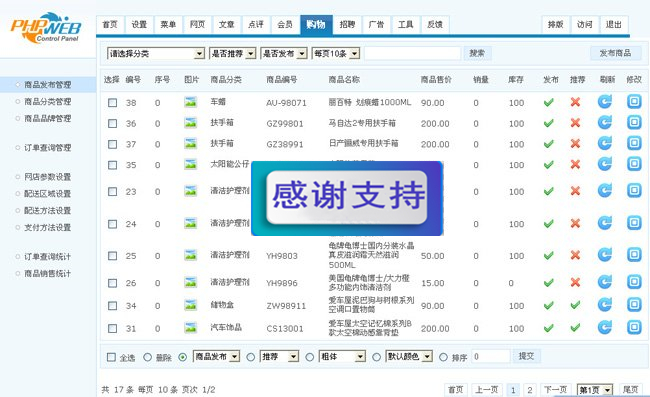The width and height of the screenshot is (650, 397).
Task: Open edit icon for product 38
Action: [634, 102]
